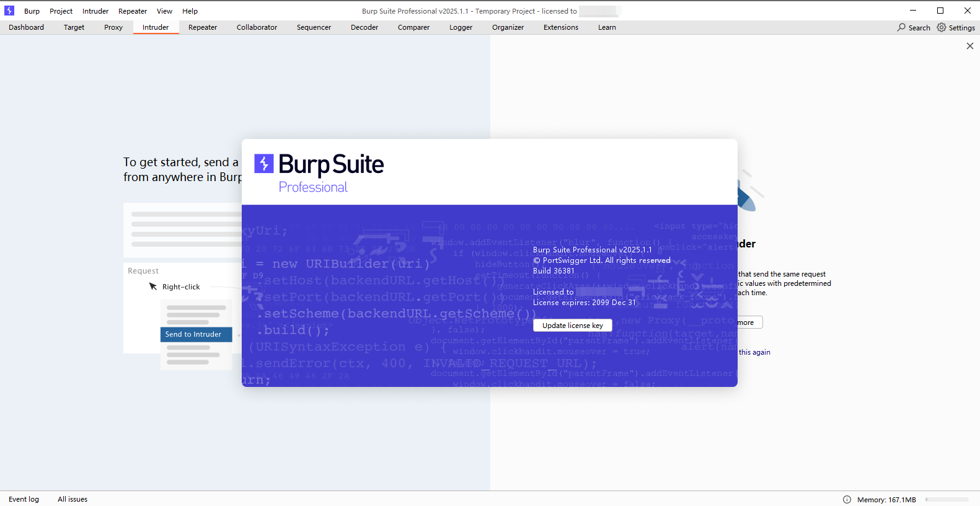Image resolution: width=980 pixels, height=506 pixels.
Task: Select the Intruder tab
Action: pos(156,27)
